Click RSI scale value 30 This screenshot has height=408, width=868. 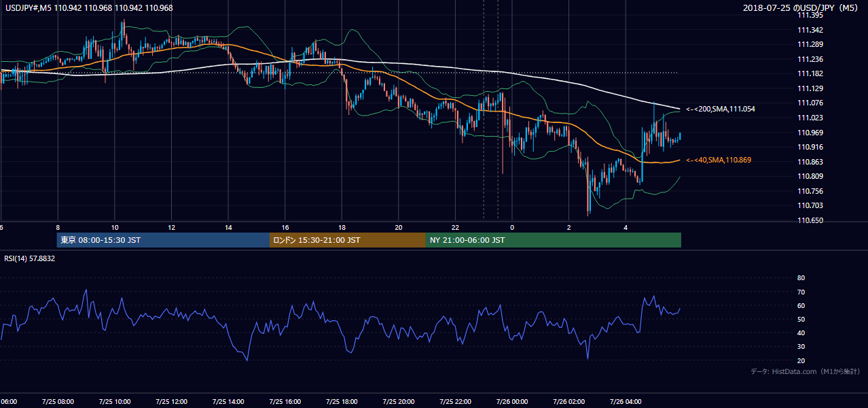pyautogui.click(x=801, y=347)
